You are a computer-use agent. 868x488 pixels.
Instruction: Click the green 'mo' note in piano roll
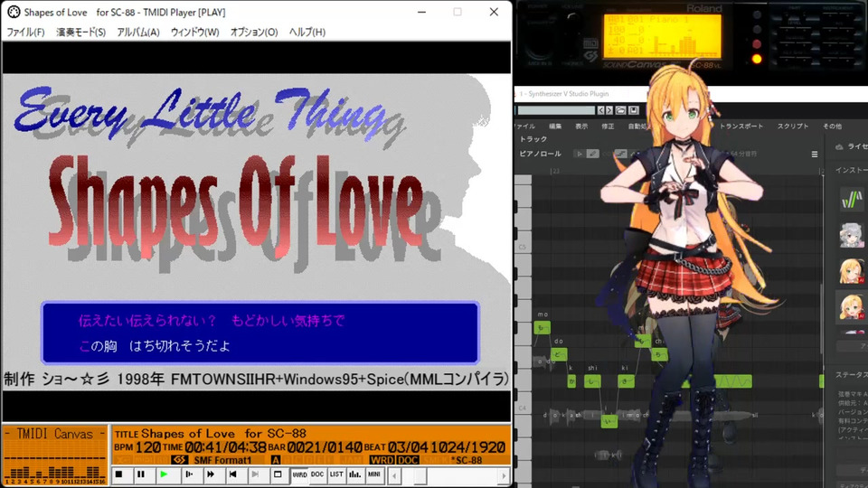[x=542, y=327]
